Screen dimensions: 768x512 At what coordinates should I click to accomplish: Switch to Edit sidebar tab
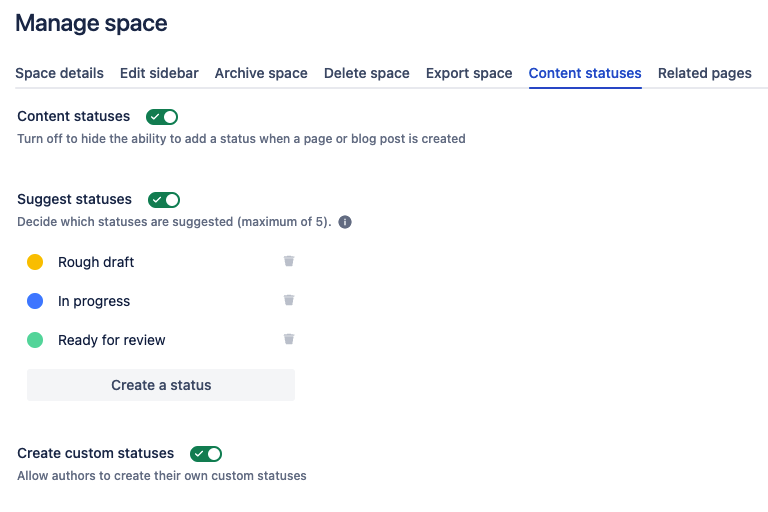click(x=159, y=73)
